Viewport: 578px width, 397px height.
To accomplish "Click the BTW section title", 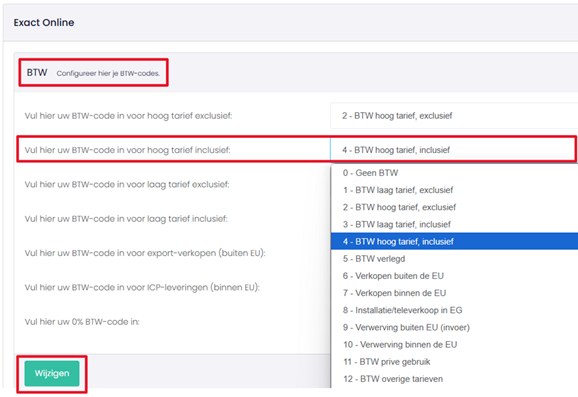I will click(37, 73).
